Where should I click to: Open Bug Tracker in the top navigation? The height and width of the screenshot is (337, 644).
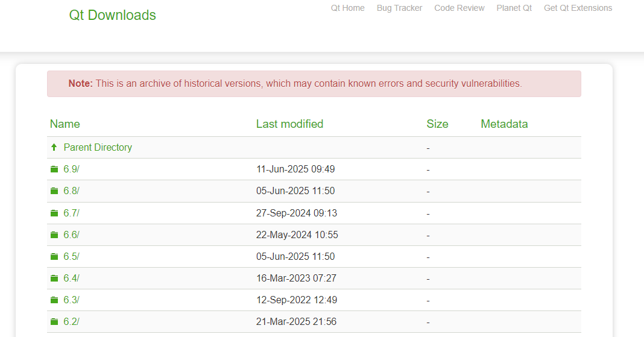[399, 8]
